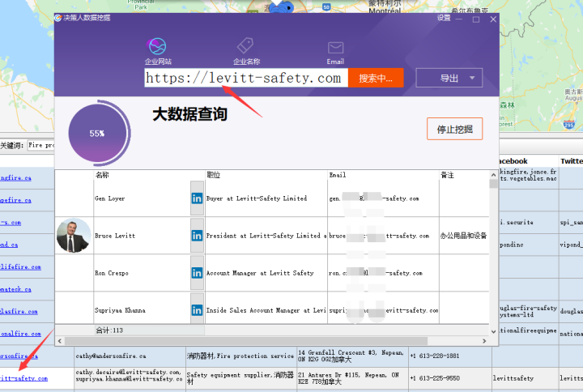Screen dimensions: 583x392
Task: Click the app logo in dialog title bar
Action: pos(58,18)
